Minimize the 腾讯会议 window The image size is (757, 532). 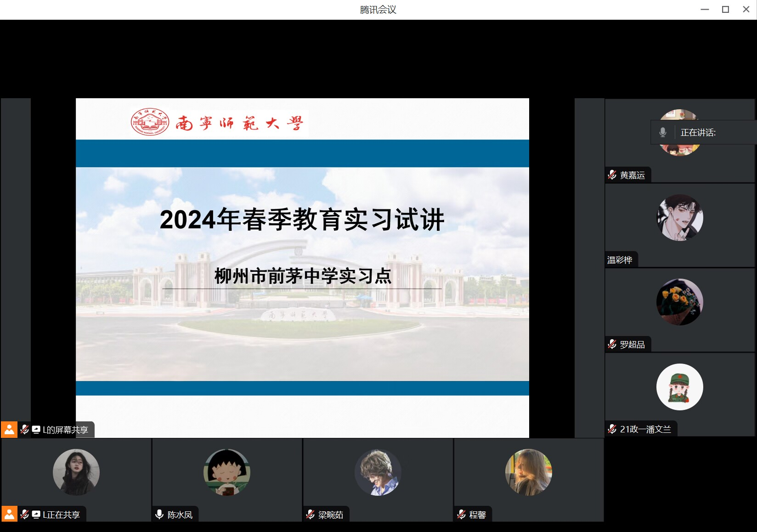(x=705, y=10)
